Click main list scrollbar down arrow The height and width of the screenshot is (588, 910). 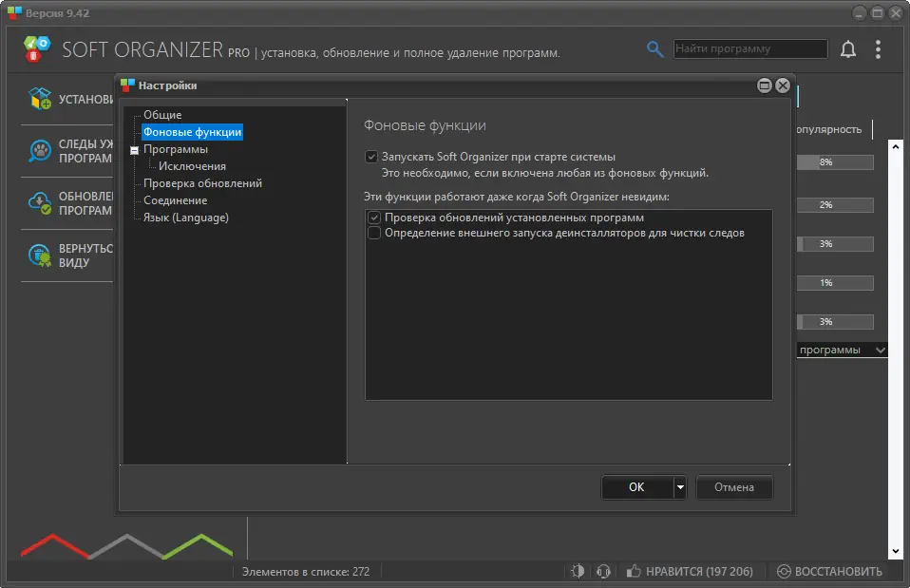896,552
